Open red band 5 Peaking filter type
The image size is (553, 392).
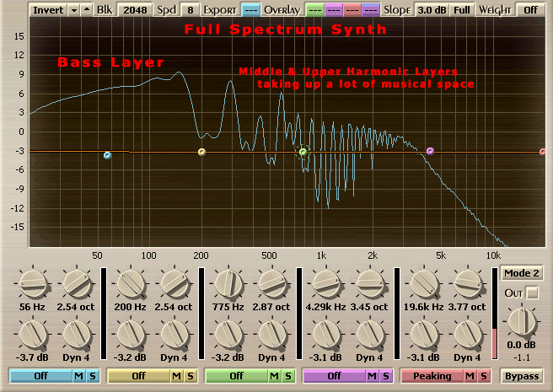point(432,376)
